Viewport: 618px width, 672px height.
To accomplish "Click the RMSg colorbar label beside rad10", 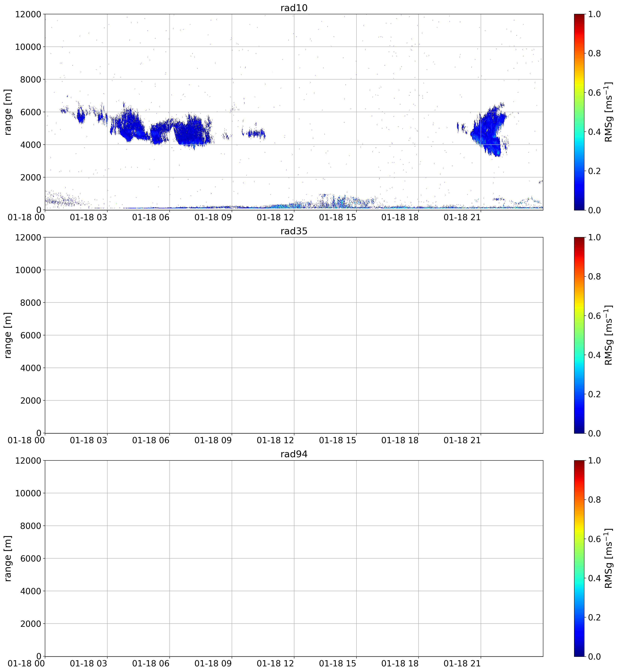I will tap(609, 112).
